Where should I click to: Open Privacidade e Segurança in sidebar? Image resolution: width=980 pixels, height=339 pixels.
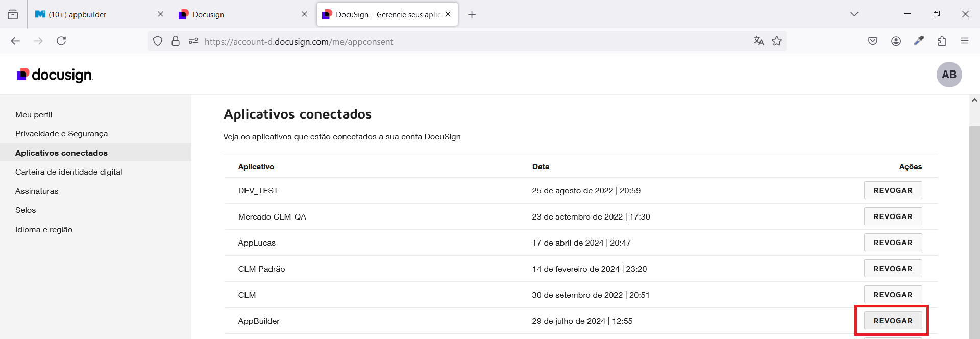click(62, 134)
